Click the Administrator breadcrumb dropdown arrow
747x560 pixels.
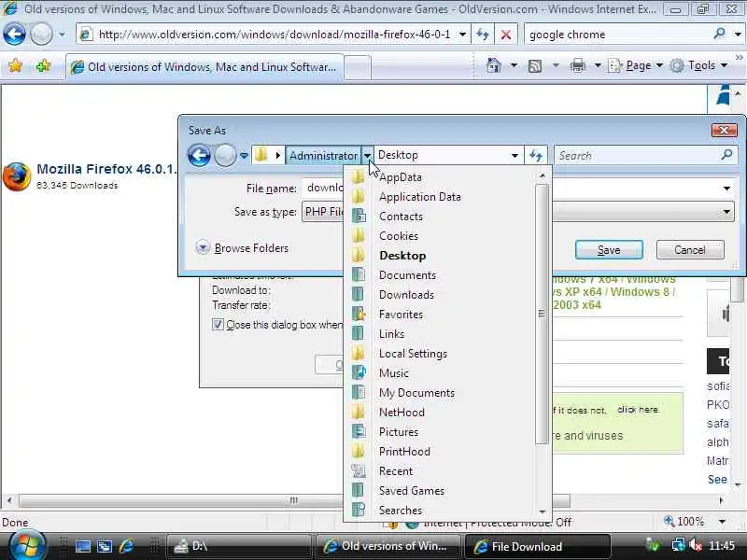tap(367, 155)
